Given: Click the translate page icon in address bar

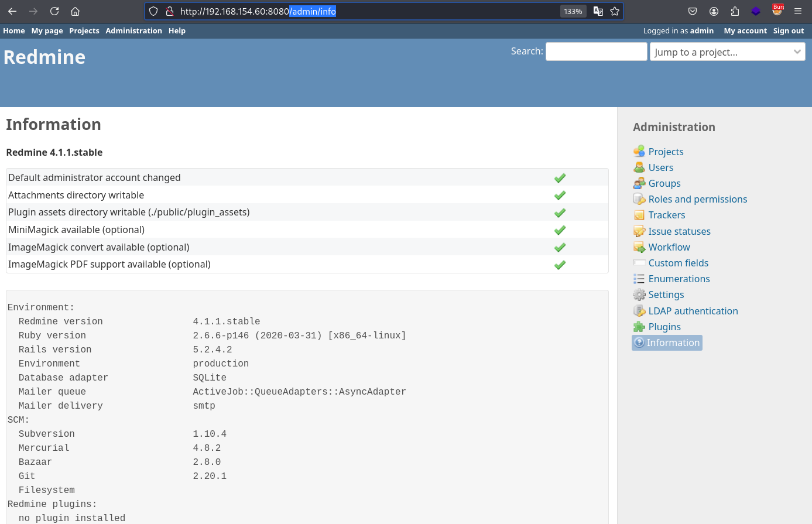Looking at the screenshot, I should pyautogui.click(x=598, y=11).
